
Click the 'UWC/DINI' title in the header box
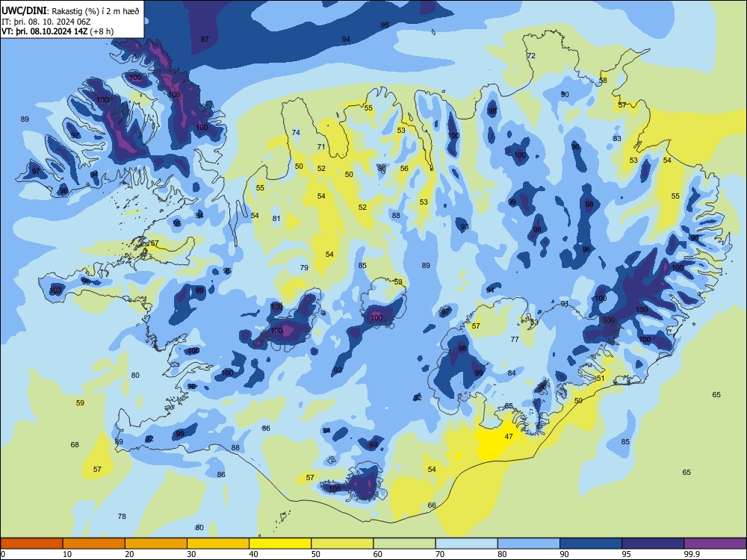coord(24,10)
